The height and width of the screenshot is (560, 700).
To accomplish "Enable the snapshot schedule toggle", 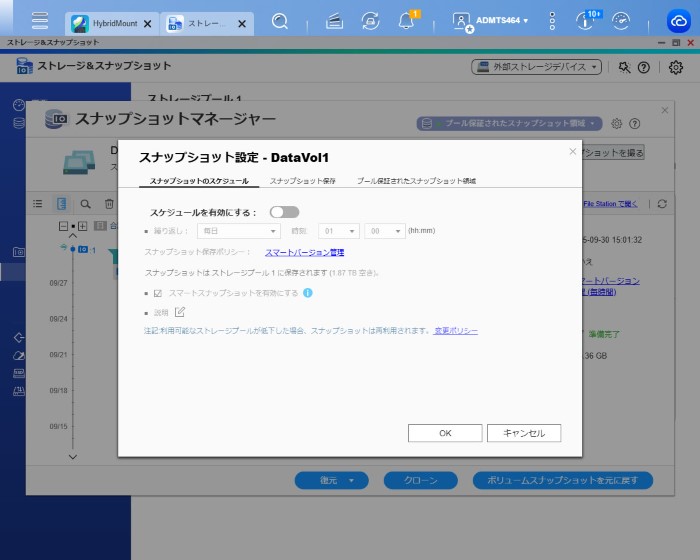I will pyautogui.click(x=284, y=212).
